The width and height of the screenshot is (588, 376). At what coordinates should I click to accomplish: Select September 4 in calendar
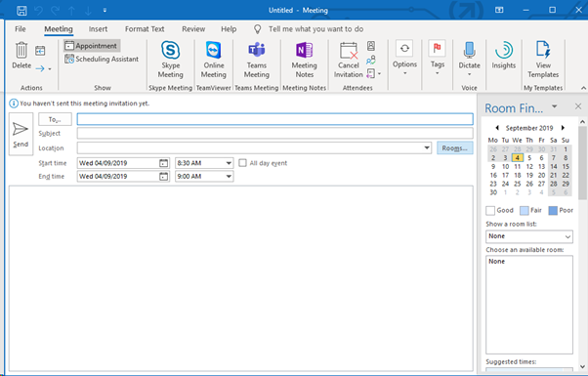(x=517, y=158)
